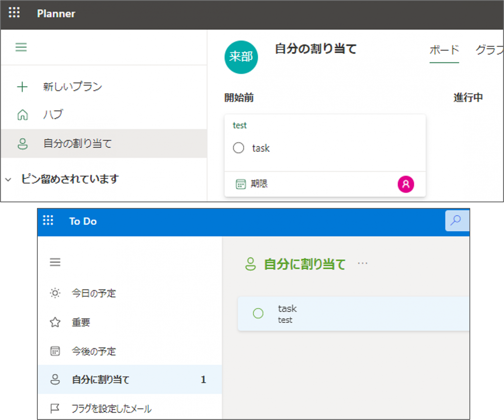The height and width of the screenshot is (420, 504).
Task: Open the list options ellipsis menu
Action: coord(363,263)
